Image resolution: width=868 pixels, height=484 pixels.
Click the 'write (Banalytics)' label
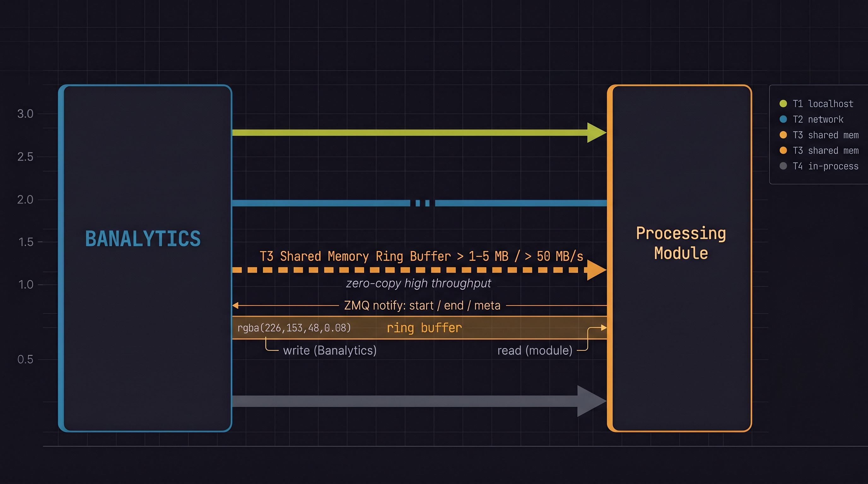[x=330, y=350]
